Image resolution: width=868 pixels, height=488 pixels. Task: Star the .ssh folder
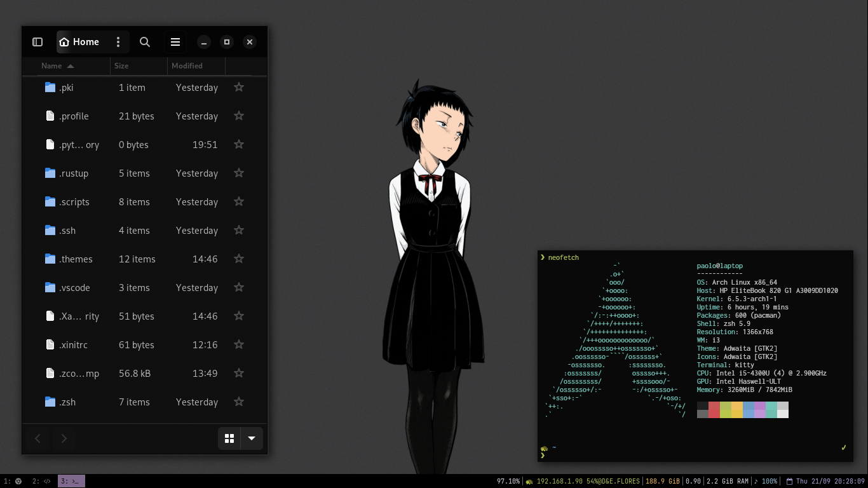click(239, 230)
